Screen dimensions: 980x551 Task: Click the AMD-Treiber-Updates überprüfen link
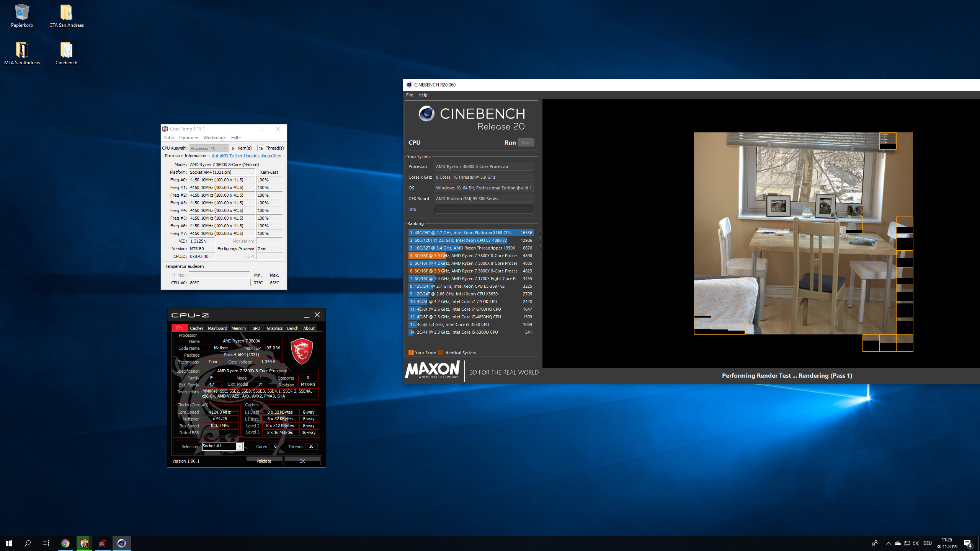tap(246, 156)
